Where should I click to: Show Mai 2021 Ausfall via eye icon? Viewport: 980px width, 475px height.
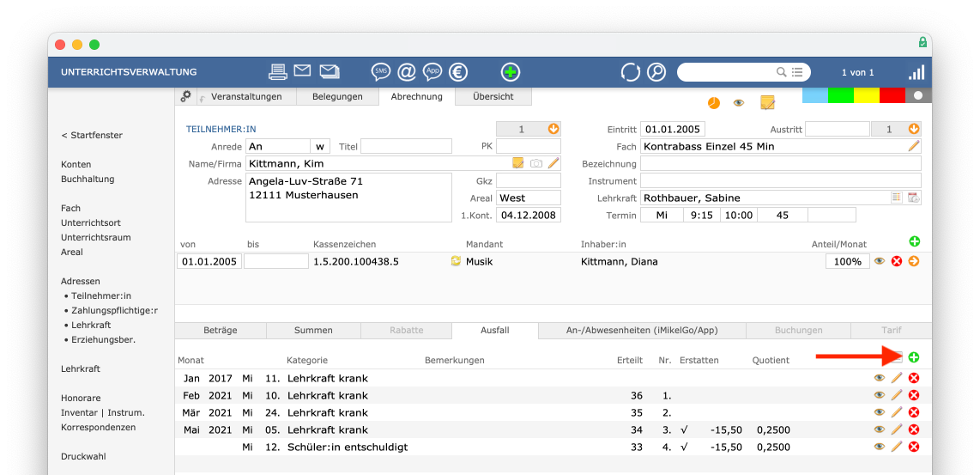(x=880, y=430)
